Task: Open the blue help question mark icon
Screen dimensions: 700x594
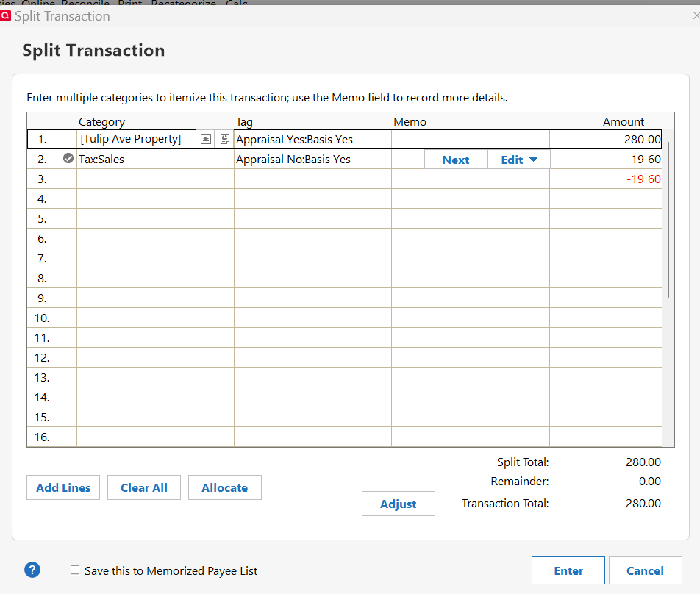Action: click(32, 570)
